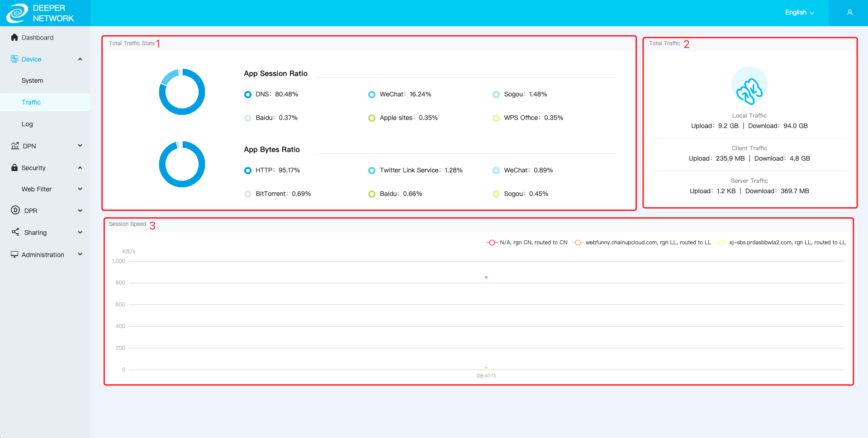Click the HTTP 95.17% legend marker
The image size is (868, 438).
pos(248,171)
